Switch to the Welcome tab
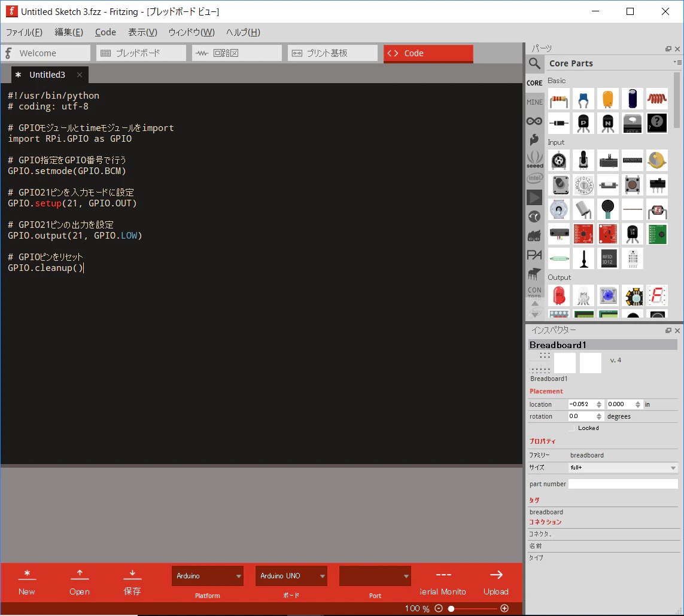The image size is (684, 616). coord(45,53)
